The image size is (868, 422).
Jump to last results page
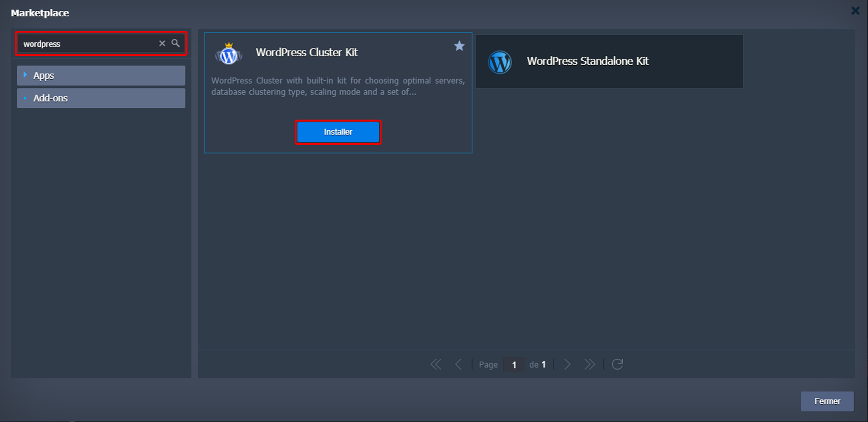(589, 364)
